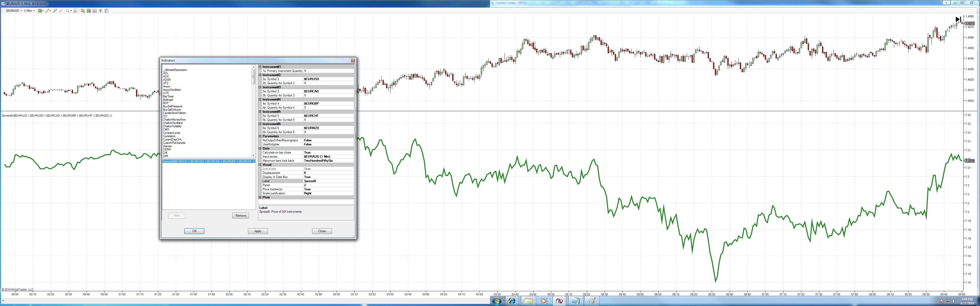This screenshot has height=306, width=980.
Task: Open the data series candlestick icon
Action: click(89, 11)
